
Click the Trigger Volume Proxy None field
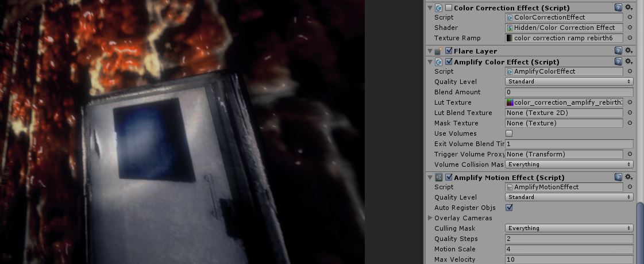coord(564,154)
